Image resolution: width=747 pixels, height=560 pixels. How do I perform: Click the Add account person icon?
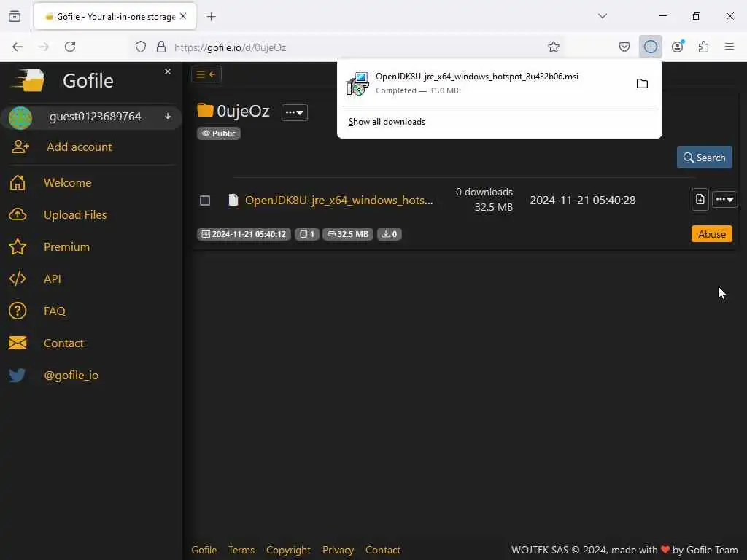(20, 147)
